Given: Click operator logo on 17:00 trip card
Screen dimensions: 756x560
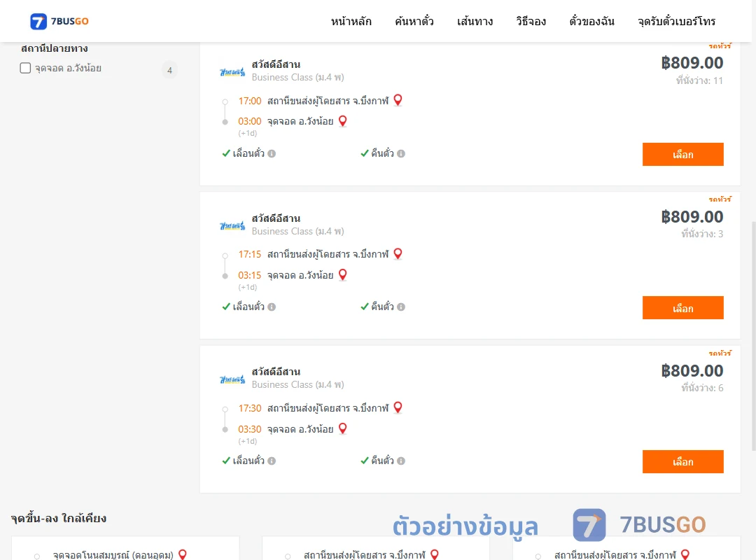Looking at the screenshot, I should point(232,72).
